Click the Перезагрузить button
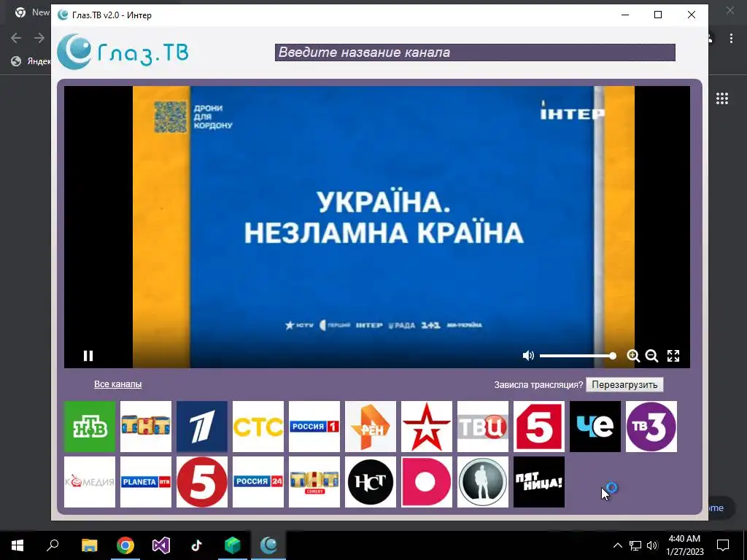747x560 pixels. [624, 385]
